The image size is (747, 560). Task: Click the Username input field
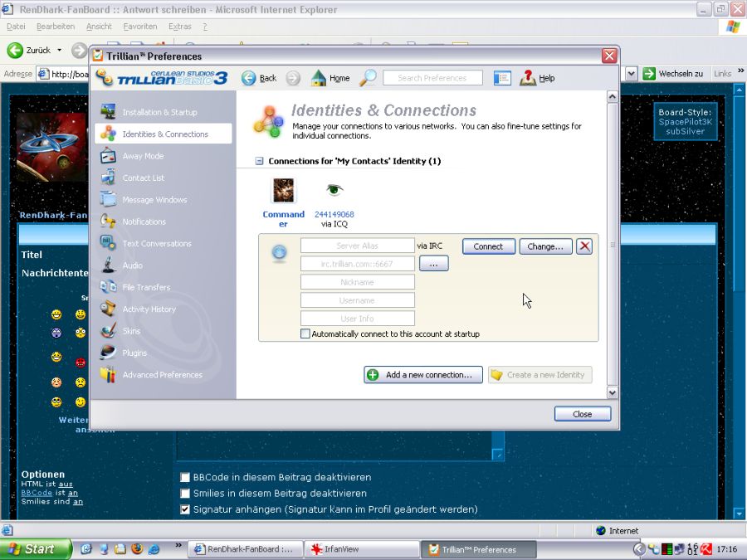[x=357, y=300]
